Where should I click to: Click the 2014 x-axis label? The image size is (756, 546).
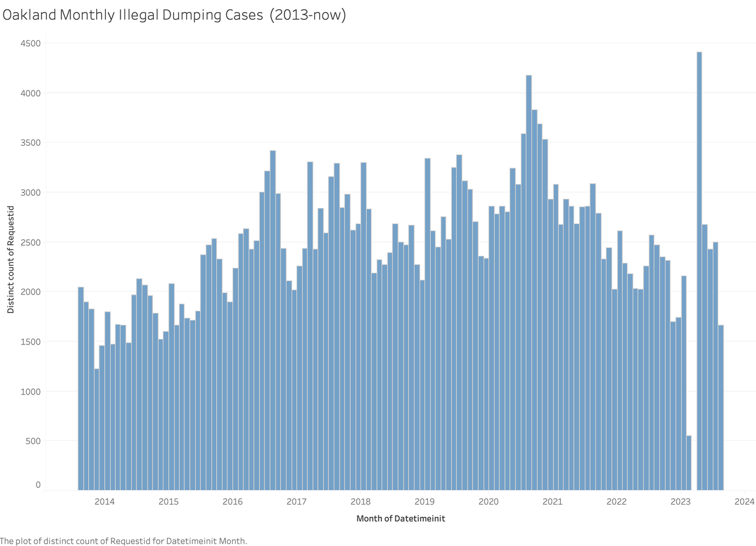(x=105, y=502)
